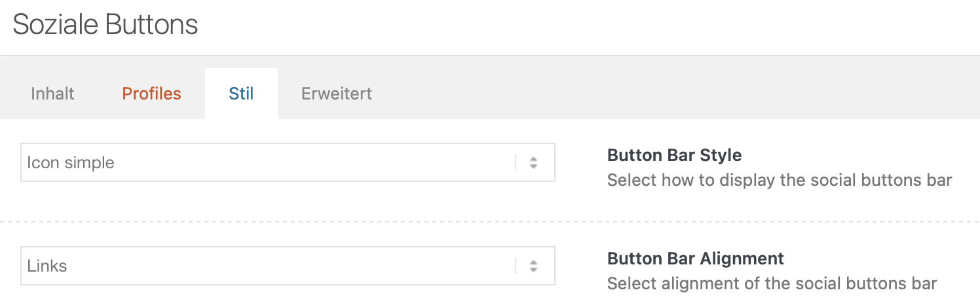The height and width of the screenshot is (305, 980).
Task: Click the Button Bar Style label
Action: [675, 156]
